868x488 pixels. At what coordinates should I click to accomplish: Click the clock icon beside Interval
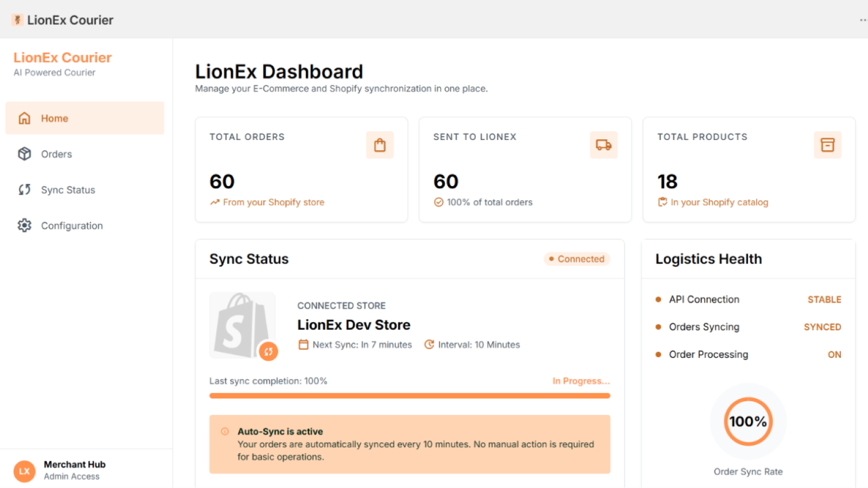point(429,345)
